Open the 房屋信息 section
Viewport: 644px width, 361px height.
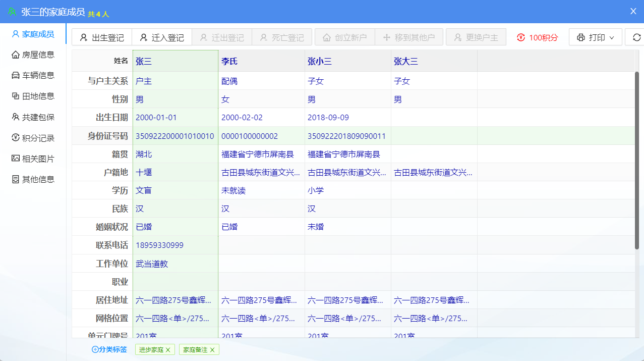pos(33,55)
